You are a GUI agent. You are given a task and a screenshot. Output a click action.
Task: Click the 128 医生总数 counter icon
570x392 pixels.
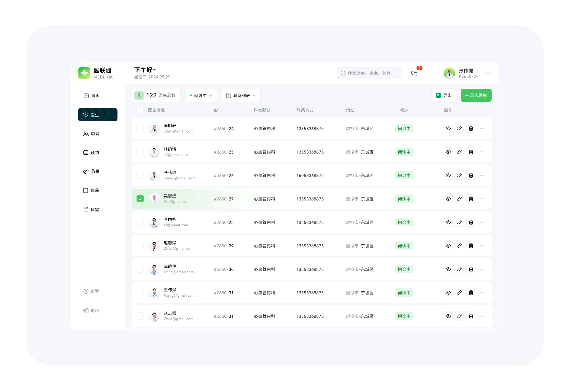pyautogui.click(x=139, y=95)
